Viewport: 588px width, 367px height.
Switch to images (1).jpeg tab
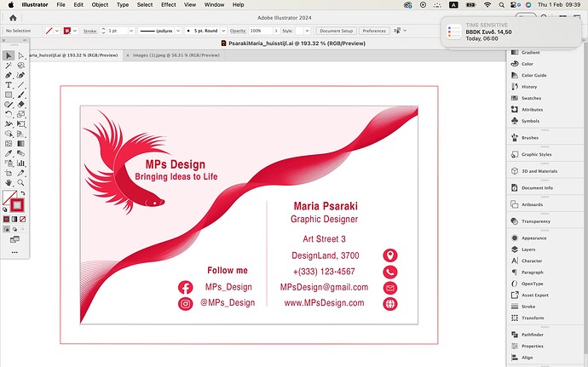176,55
